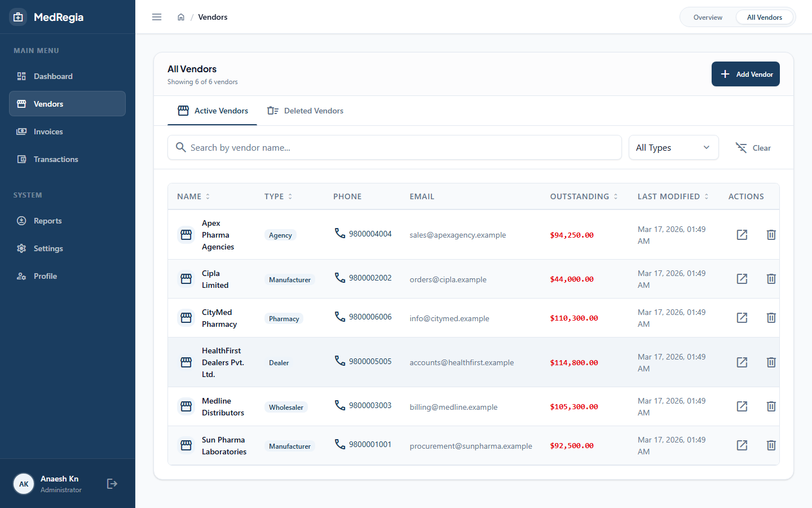
Task: Focus the search by vendor name field
Action: tap(395, 147)
